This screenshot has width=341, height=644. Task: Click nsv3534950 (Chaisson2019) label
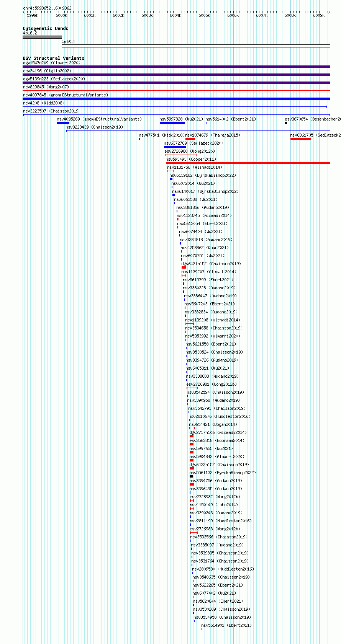tap(222, 617)
